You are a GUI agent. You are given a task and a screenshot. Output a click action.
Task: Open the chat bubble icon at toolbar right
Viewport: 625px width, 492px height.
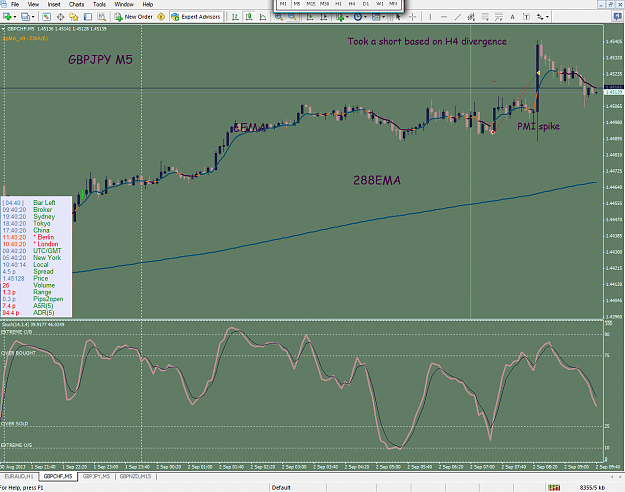617,17
